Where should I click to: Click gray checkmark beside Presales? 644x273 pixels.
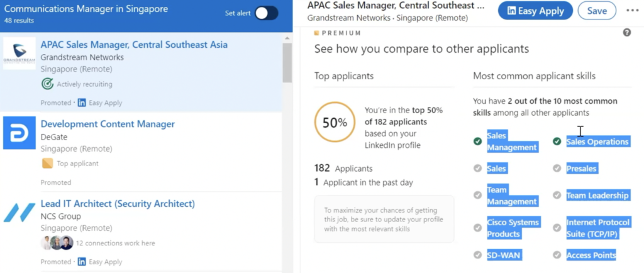557,169
